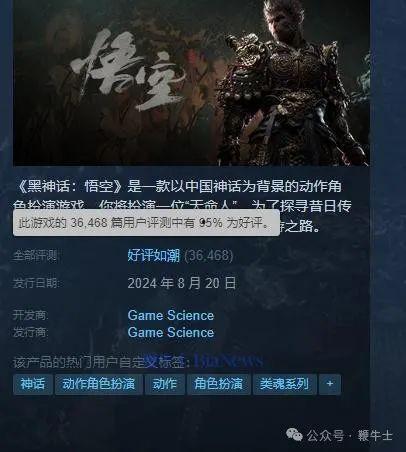406x452 pixels.
Task: Select the 动作角色扮演 tag
Action: [x=99, y=384]
